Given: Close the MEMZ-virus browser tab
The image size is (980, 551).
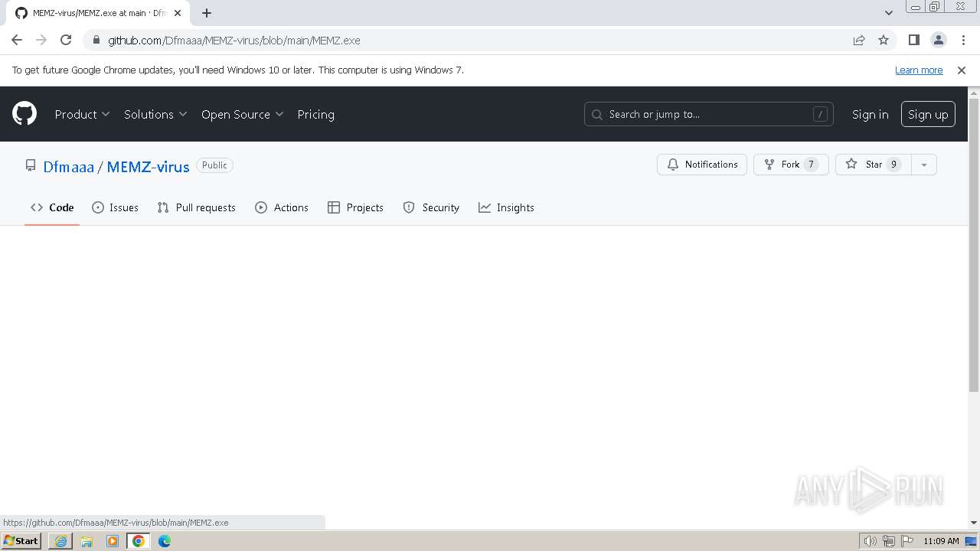Looking at the screenshot, I should pos(178,13).
